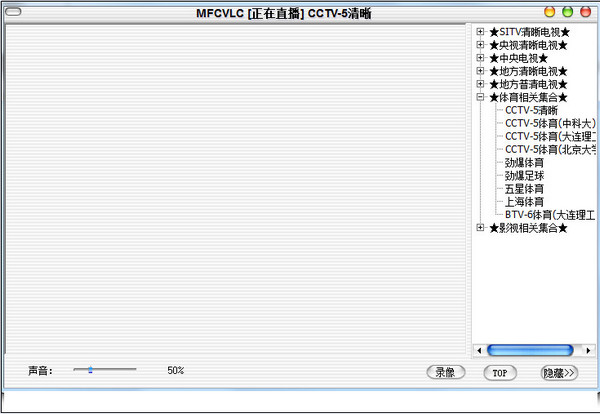This screenshot has height=414, width=600.
Task: Play CCTV-5体育(大连理工 channel
Action: (x=550, y=136)
